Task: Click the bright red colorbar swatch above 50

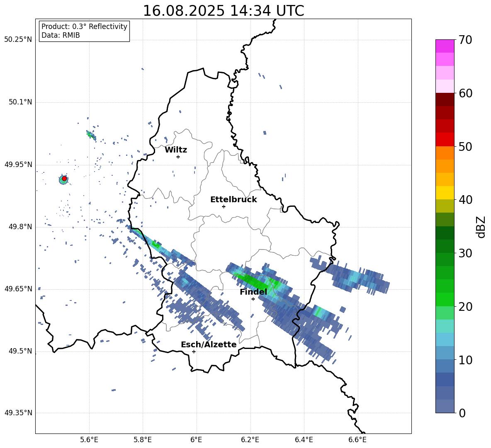Action: tap(445, 140)
